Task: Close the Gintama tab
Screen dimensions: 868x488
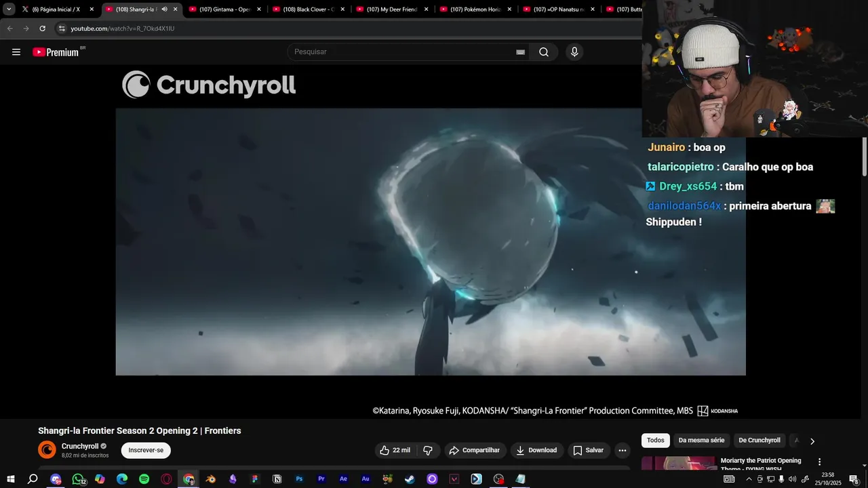Action: (258, 9)
